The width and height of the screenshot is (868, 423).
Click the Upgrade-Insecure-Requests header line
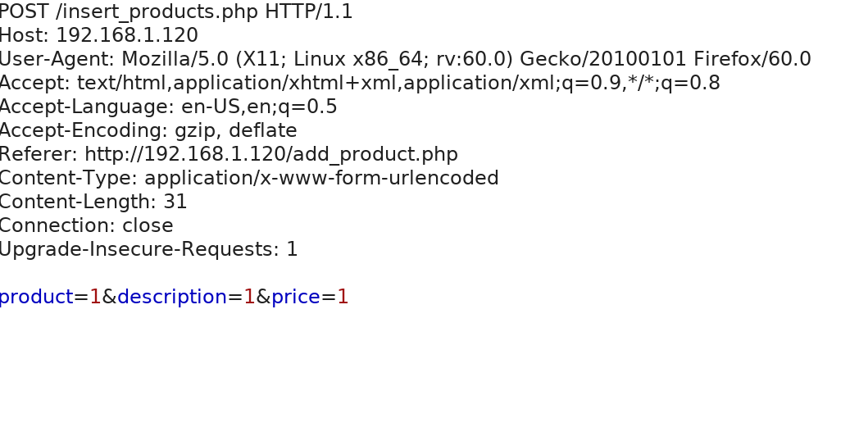click(149, 250)
